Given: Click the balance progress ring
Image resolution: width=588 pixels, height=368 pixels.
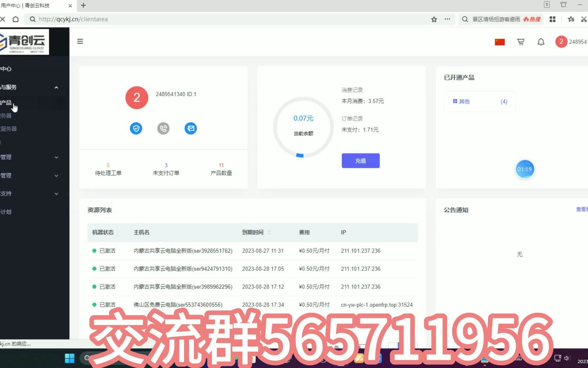Looking at the screenshot, I should point(303,127).
